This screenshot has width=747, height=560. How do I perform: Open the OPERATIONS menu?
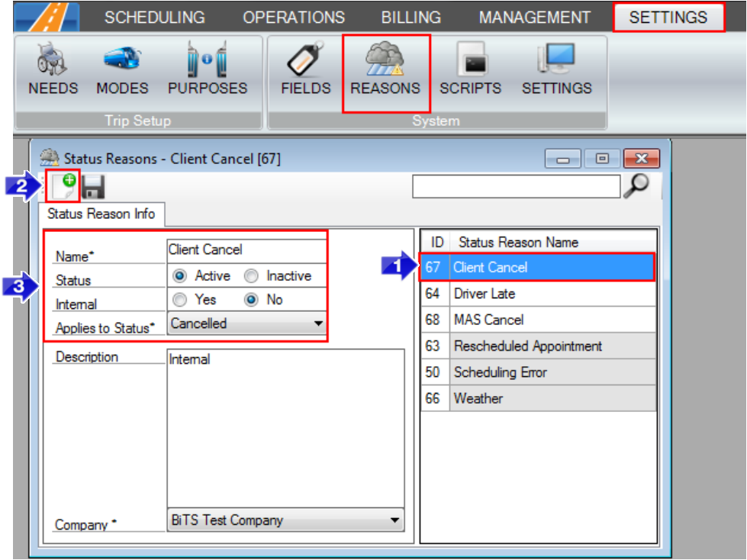[294, 18]
